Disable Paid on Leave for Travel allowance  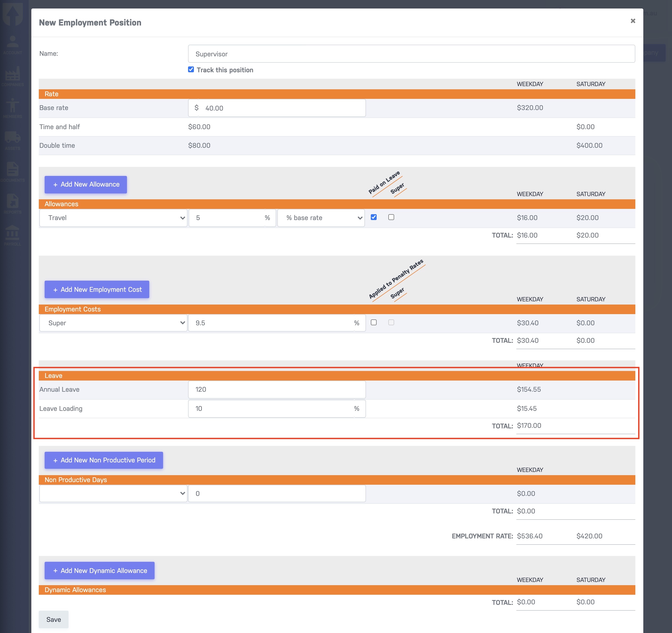click(x=373, y=217)
